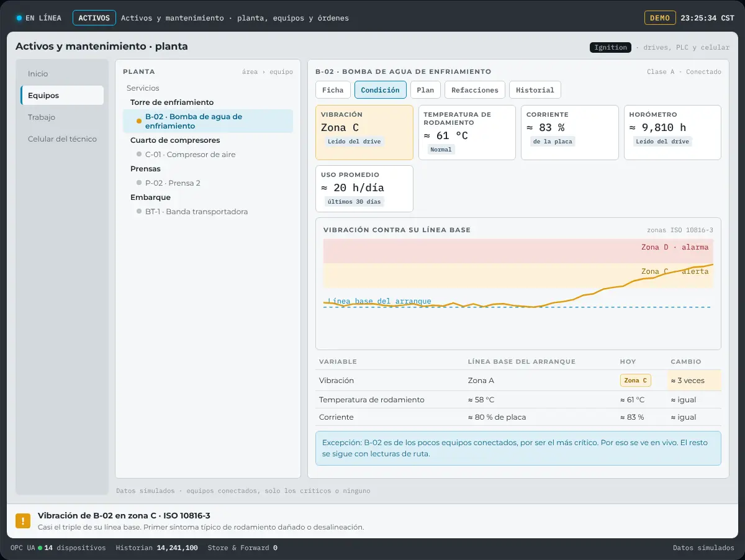
Task: Click the Zona D alarma band label
Action: click(675, 247)
